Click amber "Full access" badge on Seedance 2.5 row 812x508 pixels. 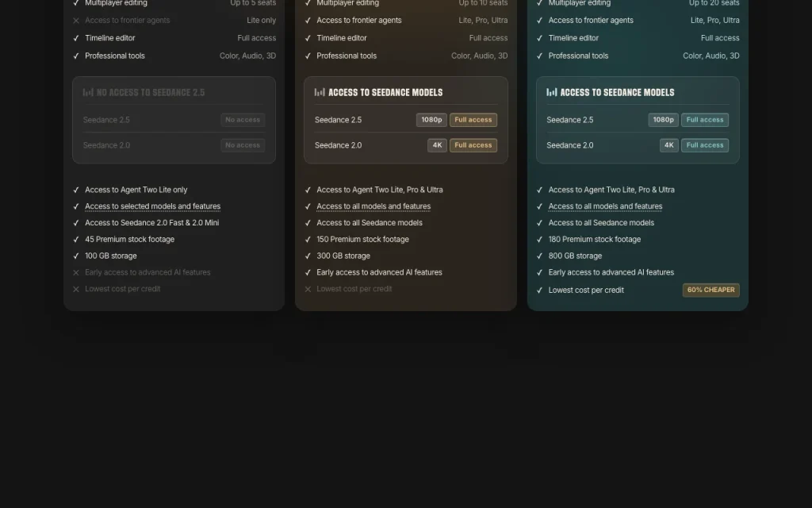point(473,120)
